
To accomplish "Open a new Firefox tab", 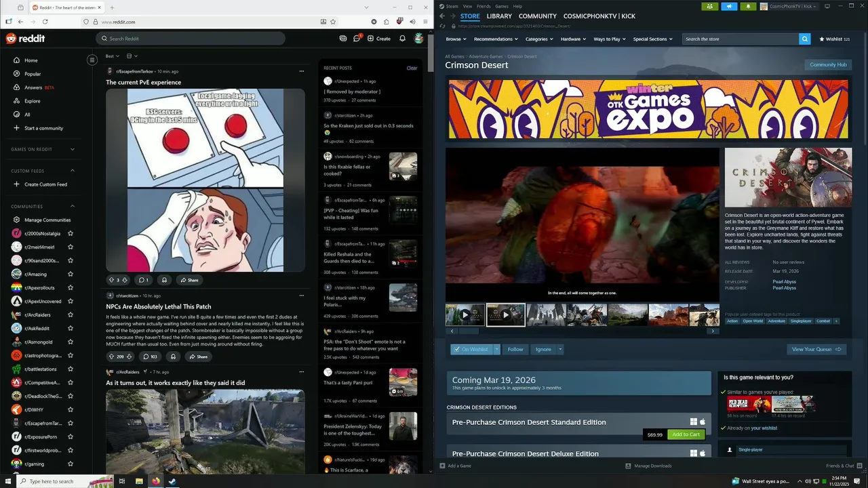I will (113, 7).
